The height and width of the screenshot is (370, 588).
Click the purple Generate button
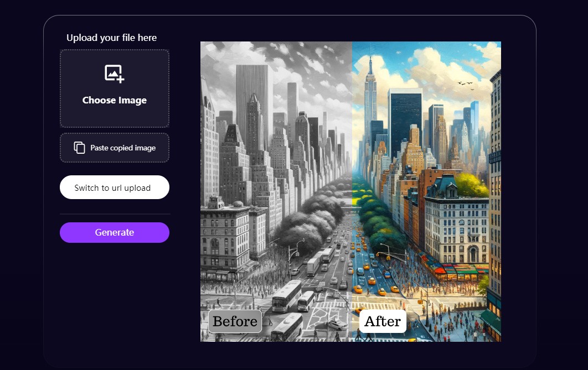tap(115, 232)
